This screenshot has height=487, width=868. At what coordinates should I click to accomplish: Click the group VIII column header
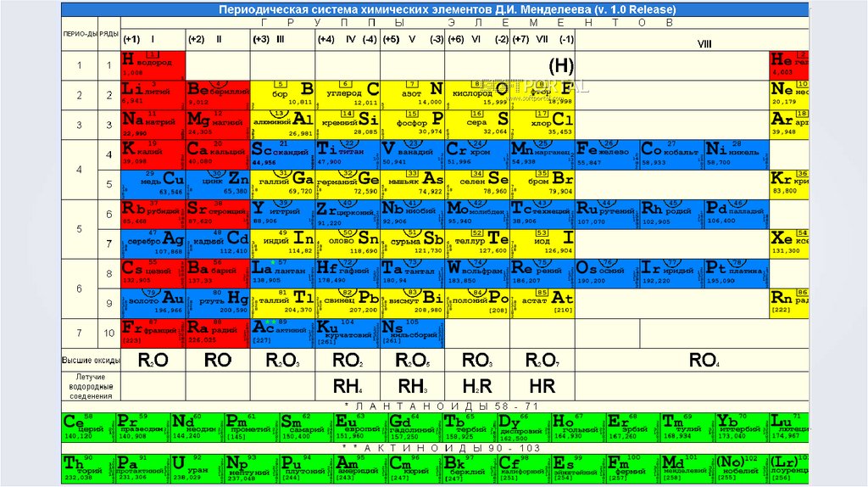pyautogui.click(x=704, y=44)
